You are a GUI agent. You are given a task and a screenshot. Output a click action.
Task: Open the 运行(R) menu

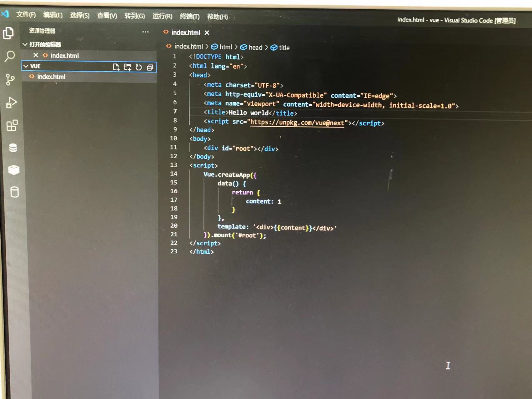(x=162, y=16)
